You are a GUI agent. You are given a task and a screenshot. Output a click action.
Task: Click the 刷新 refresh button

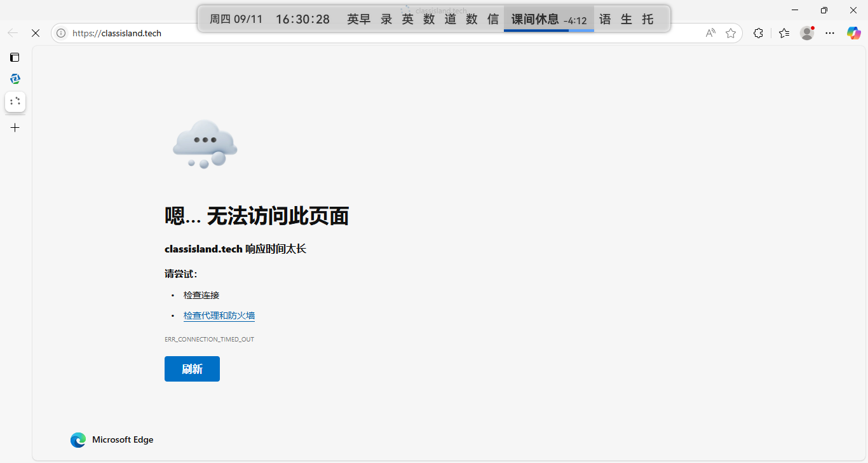click(x=192, y=369)
